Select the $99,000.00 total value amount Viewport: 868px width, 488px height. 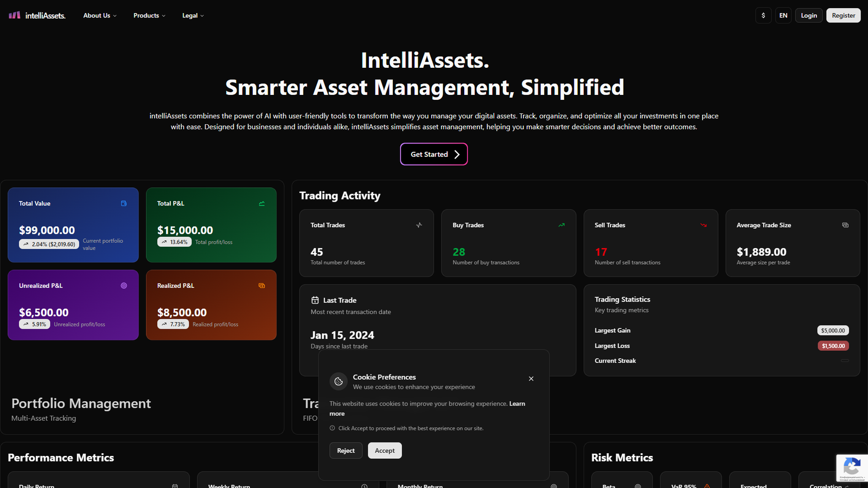47,230
